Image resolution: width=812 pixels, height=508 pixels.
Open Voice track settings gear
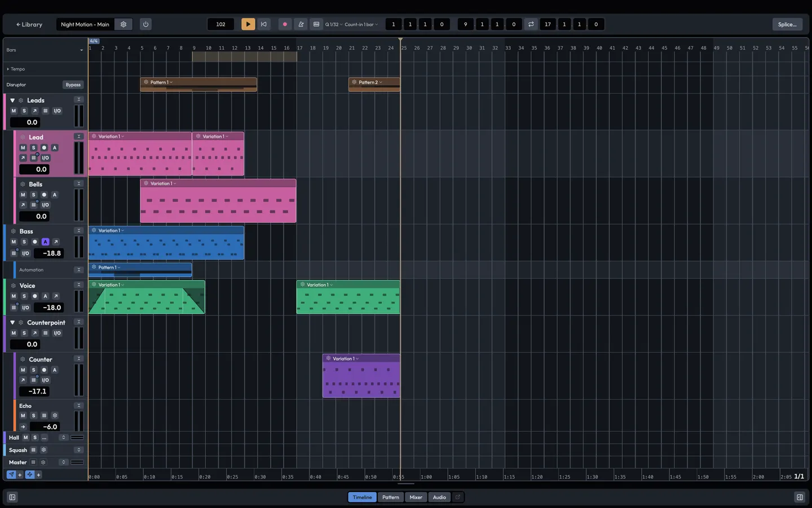[14, 286]
